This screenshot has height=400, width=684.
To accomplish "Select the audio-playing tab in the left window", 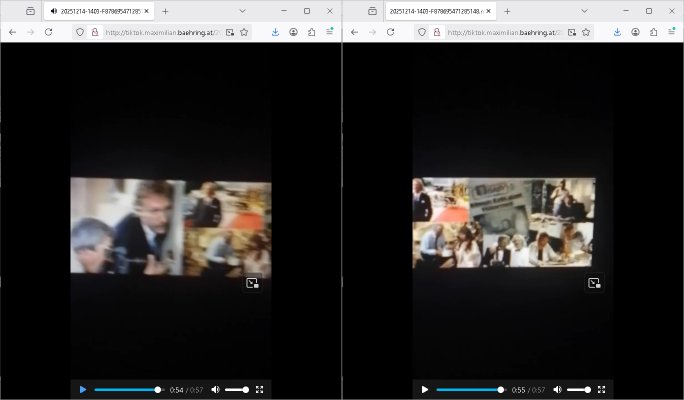I will point(97,11).
